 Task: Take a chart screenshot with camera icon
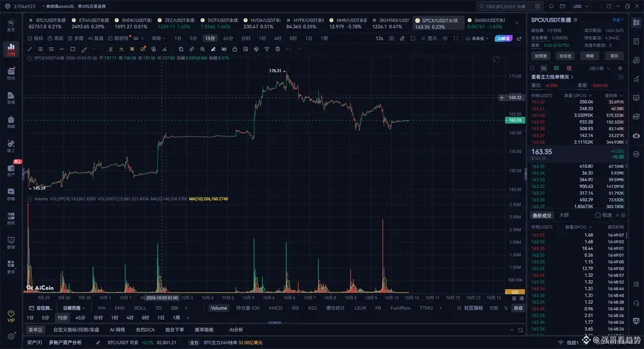coord(392,38)
